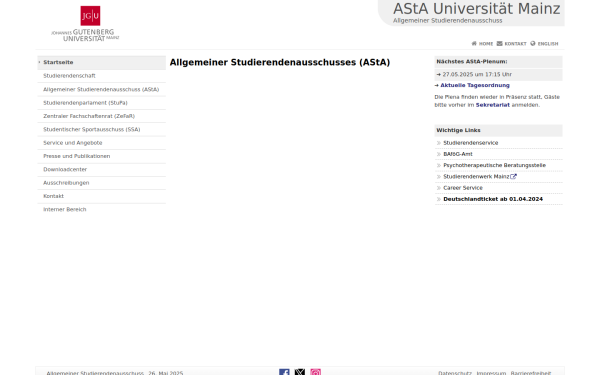Open Studentischer Sportausschuss (SSA) item
The width and height of the screenshot is (600, 375).
101,129
